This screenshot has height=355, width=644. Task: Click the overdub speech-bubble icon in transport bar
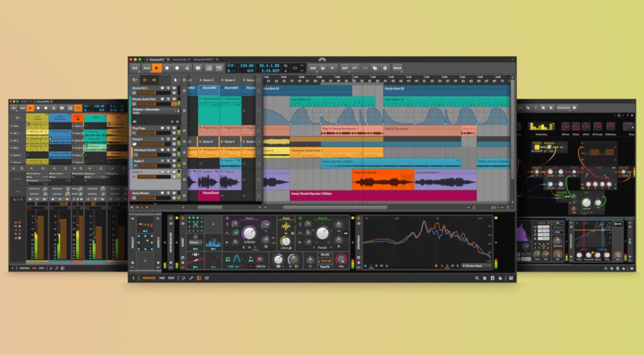[x=198, y=68]
